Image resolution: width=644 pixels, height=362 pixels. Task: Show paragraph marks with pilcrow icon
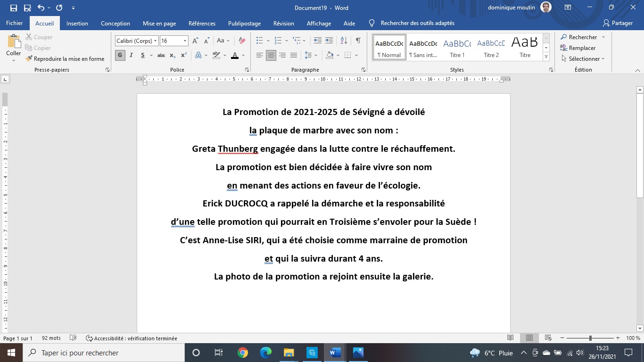(x=358, y=41)
